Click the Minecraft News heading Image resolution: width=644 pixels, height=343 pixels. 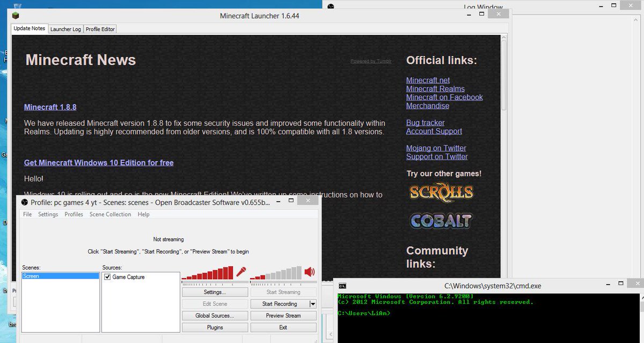click(80, 60)
